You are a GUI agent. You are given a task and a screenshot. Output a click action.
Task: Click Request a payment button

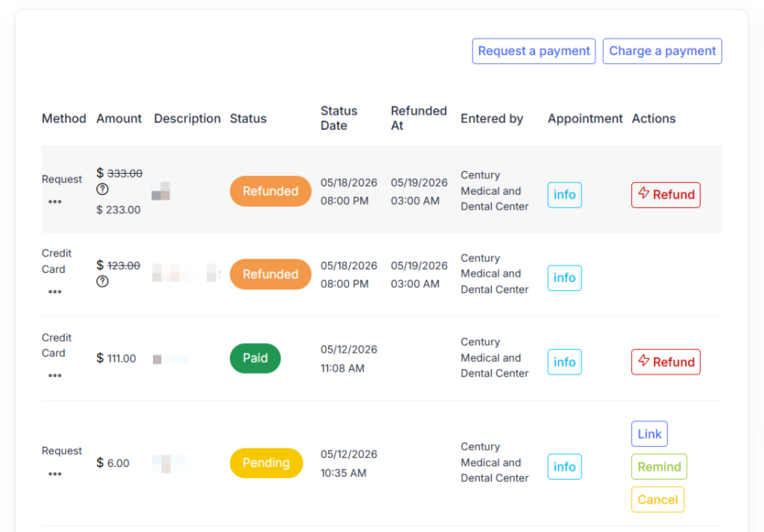click(533, 51)
